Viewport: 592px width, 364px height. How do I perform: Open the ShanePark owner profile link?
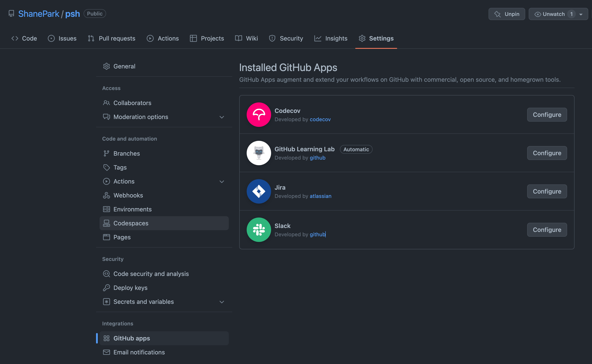[x=39, y=14]
